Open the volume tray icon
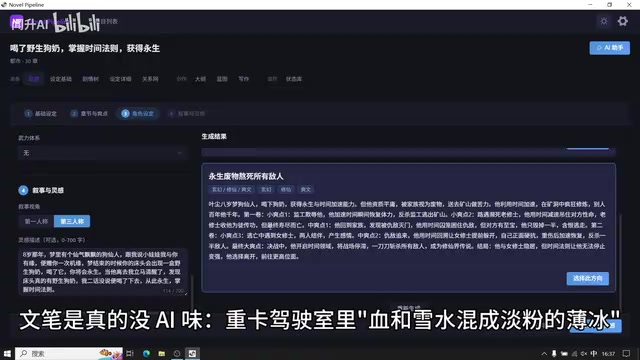Image resolution: width=640 pixels, height=360 pixels. 584,354
